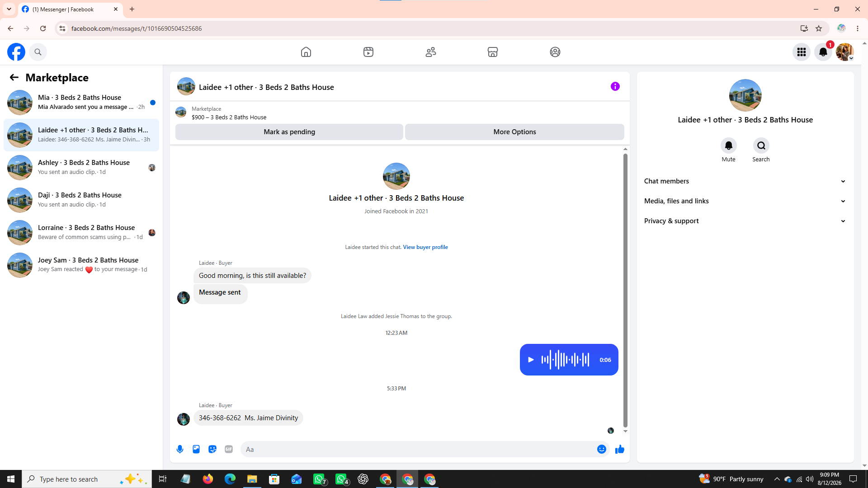Go to the Home feed tab
Viewport: 868px width, 488px height.
(x=306, y=52)
